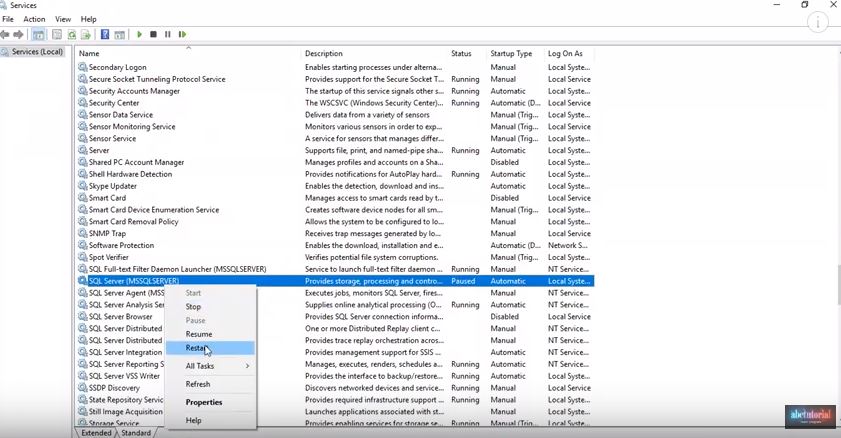
Task: Select the highlighted SQL Server (MSSQLSERVER) row
Action: point(335,281)
